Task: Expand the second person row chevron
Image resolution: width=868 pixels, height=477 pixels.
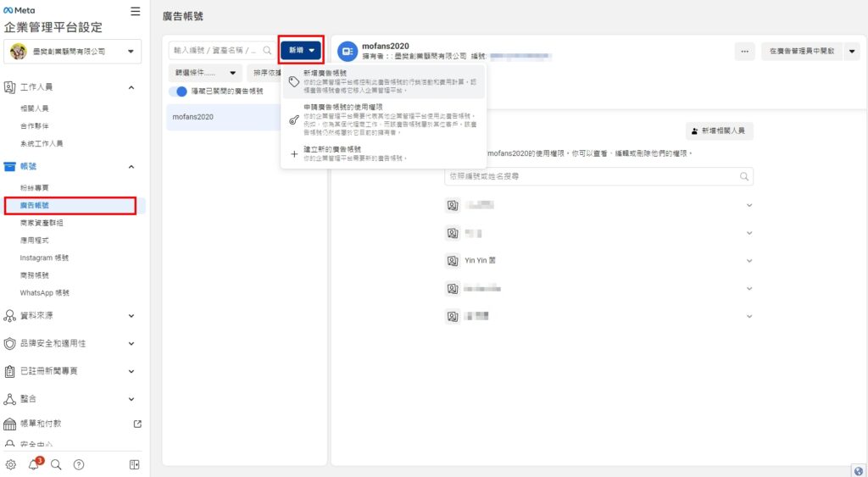Action: point(749,233)
